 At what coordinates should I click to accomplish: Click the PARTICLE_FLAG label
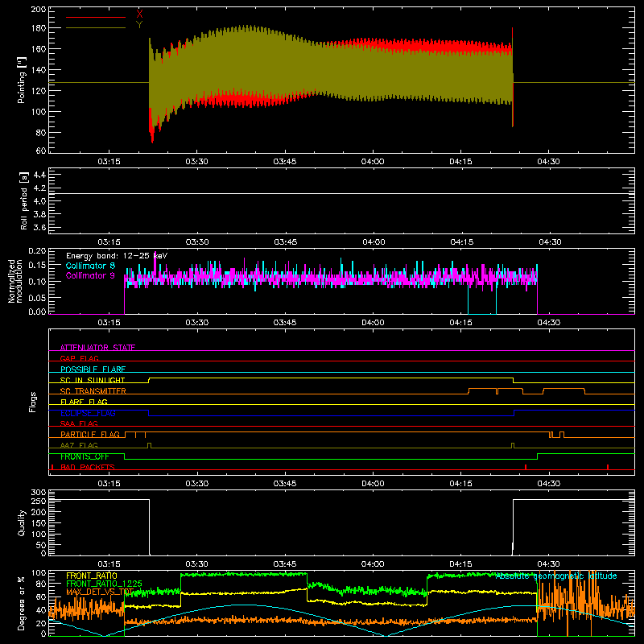(x=90, y=435)
